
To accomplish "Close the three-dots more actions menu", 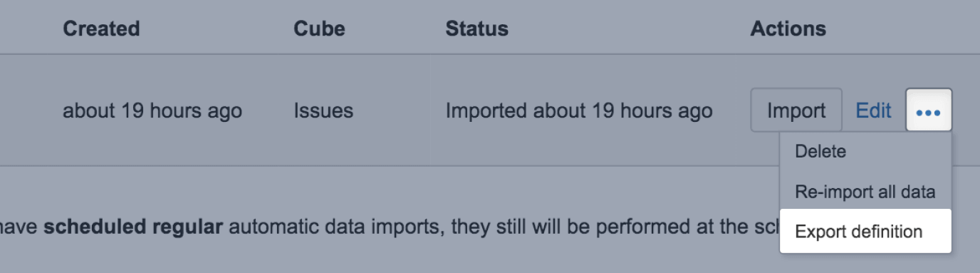I will [x=929, y=110].
